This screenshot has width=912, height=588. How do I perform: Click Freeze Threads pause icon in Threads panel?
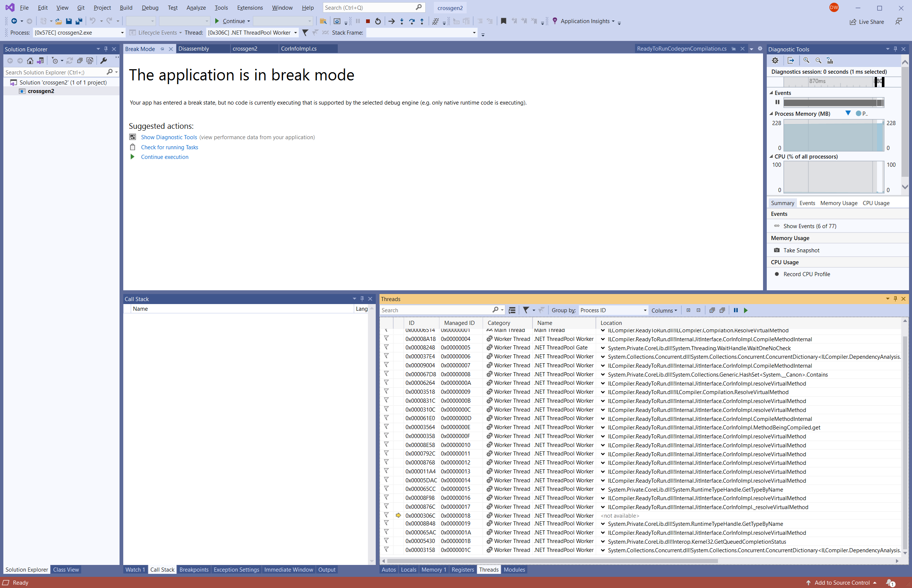click(735, 310)
